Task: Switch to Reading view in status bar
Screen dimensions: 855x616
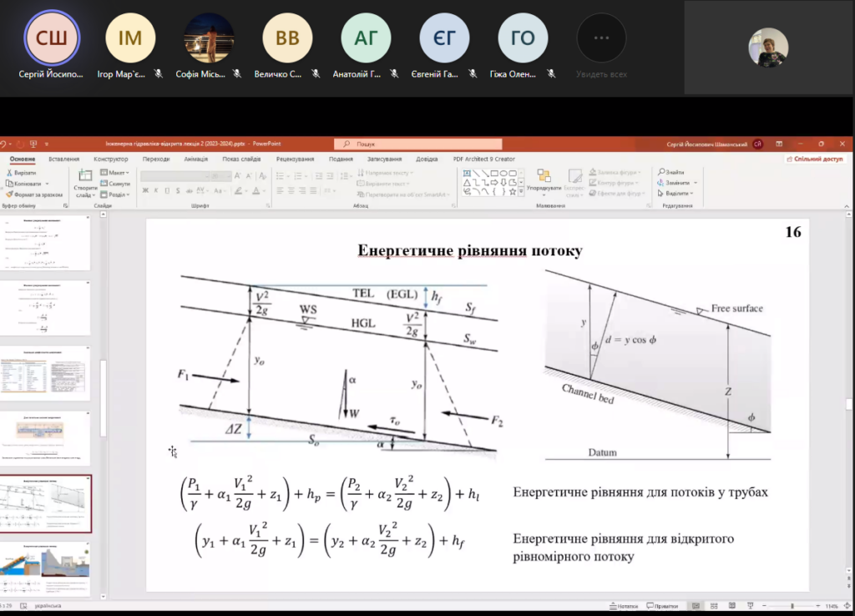Action: tap(731, 606)
